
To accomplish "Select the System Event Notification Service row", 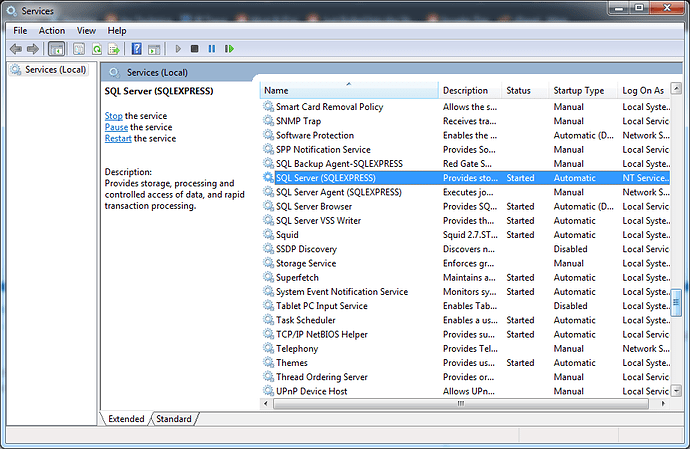I will click(466, 292).
